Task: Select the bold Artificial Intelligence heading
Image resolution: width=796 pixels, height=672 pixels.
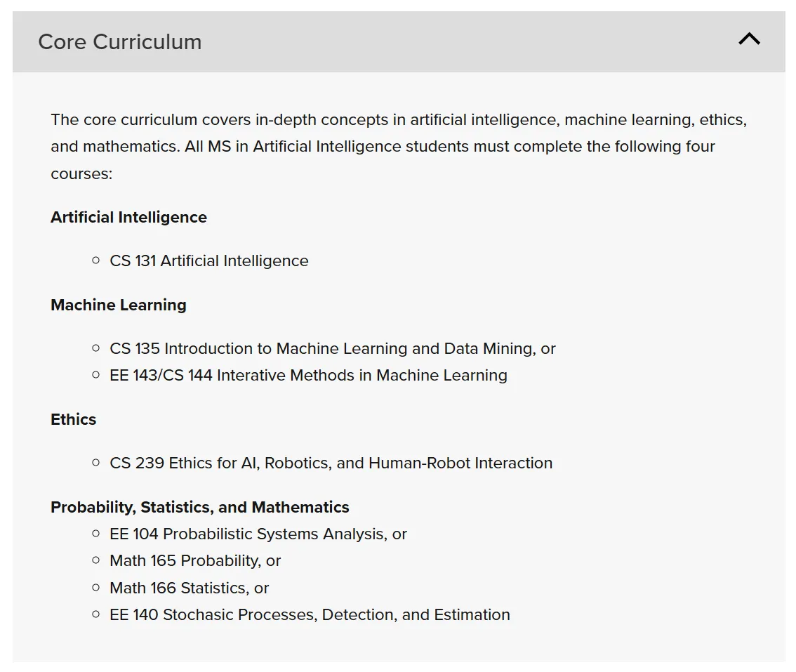Action: click(x=128, y=218)
